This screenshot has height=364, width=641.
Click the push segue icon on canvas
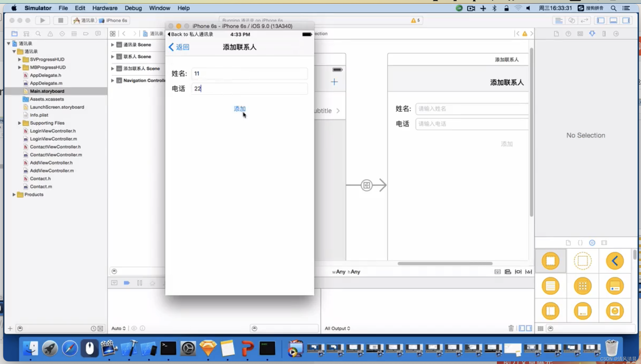367,185
